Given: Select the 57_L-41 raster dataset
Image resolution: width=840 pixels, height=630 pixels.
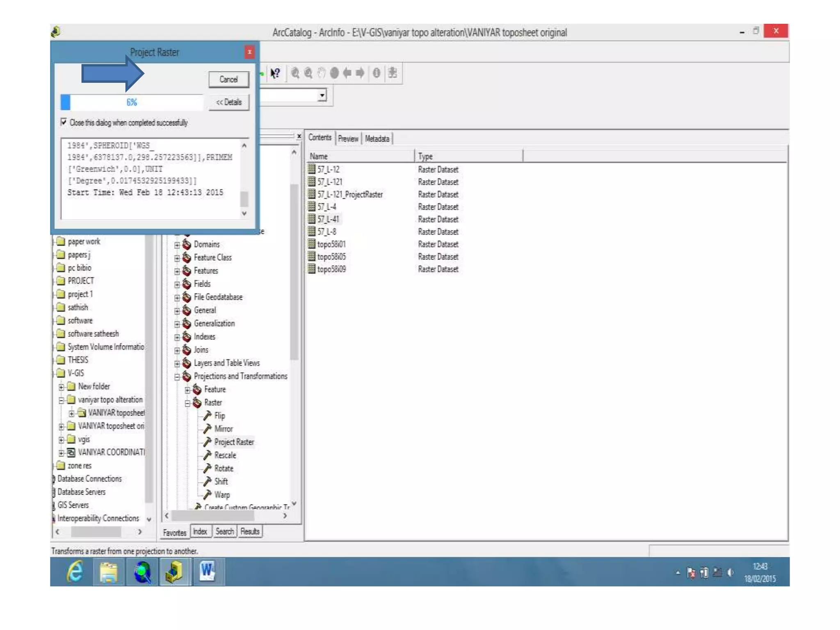Looking at the screenshot, I should coord(328,219).
